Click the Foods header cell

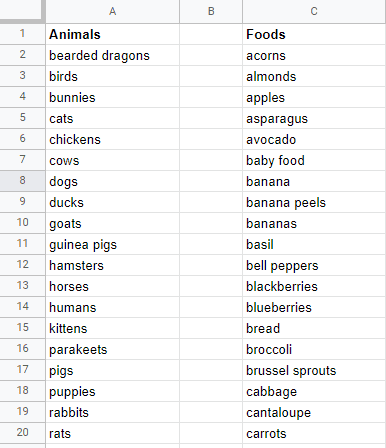(314, 34)
